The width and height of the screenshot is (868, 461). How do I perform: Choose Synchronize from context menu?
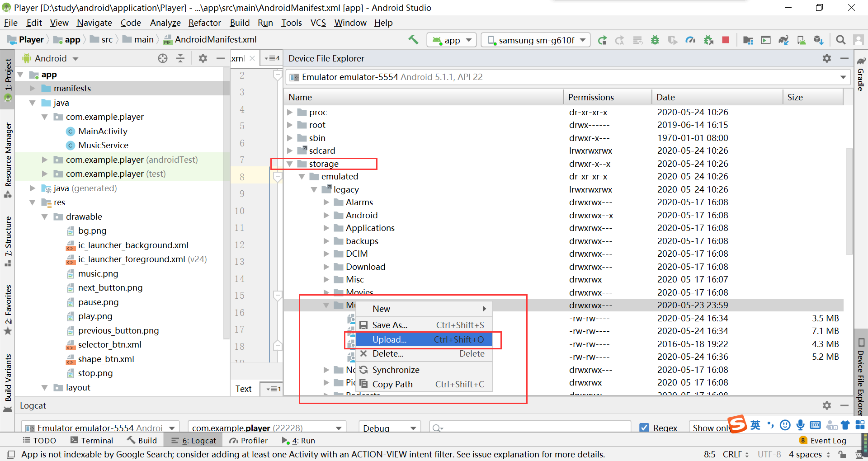click(424, 370)
